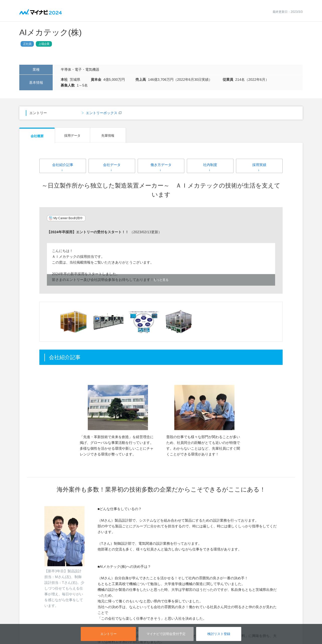
Task: Click the 検討リスト登録 button
Action: [219, 634]
